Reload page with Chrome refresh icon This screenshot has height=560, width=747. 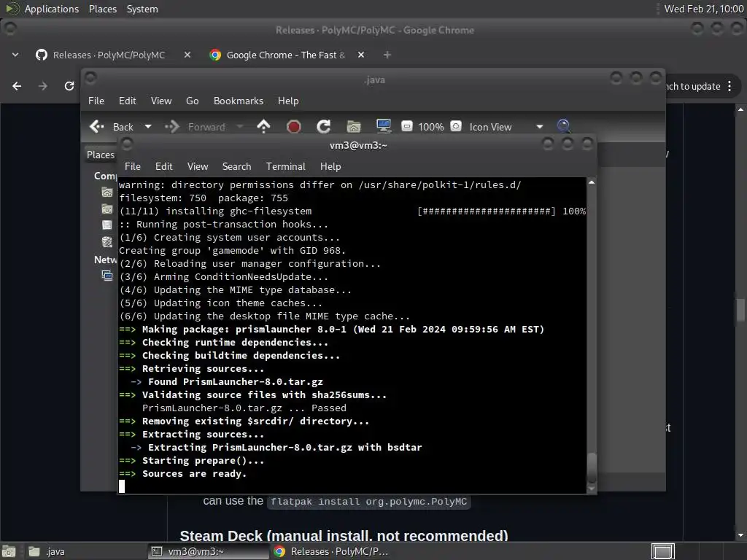(x=69, y=86)
